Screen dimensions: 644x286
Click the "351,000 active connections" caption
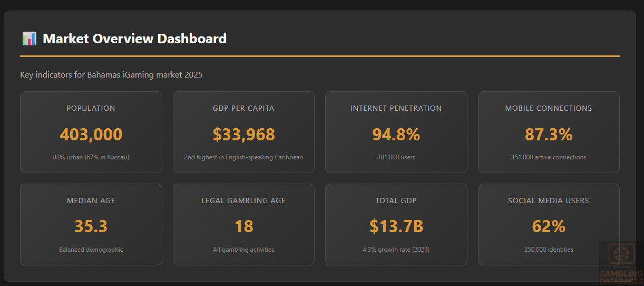tap(548, 157)
